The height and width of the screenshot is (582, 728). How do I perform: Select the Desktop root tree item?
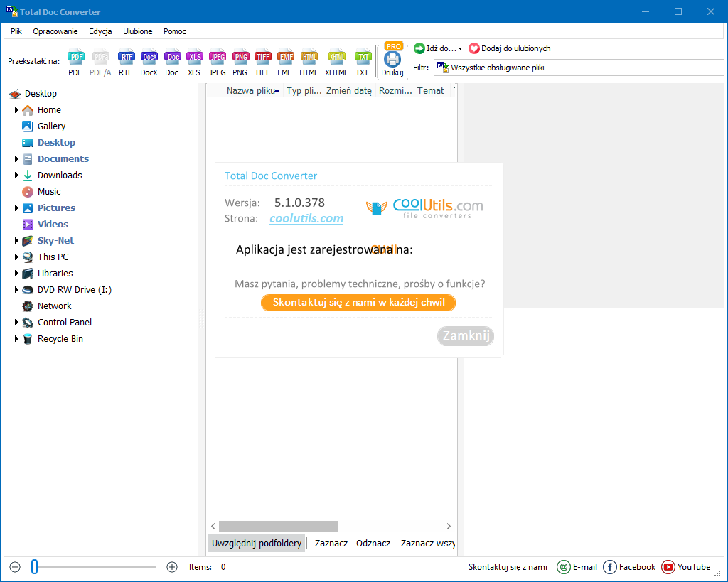[x=33, y=94]
